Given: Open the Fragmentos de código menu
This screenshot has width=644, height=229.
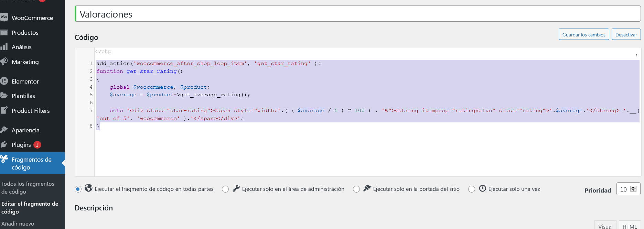Looking at the screenshot, I should point(32,163).
